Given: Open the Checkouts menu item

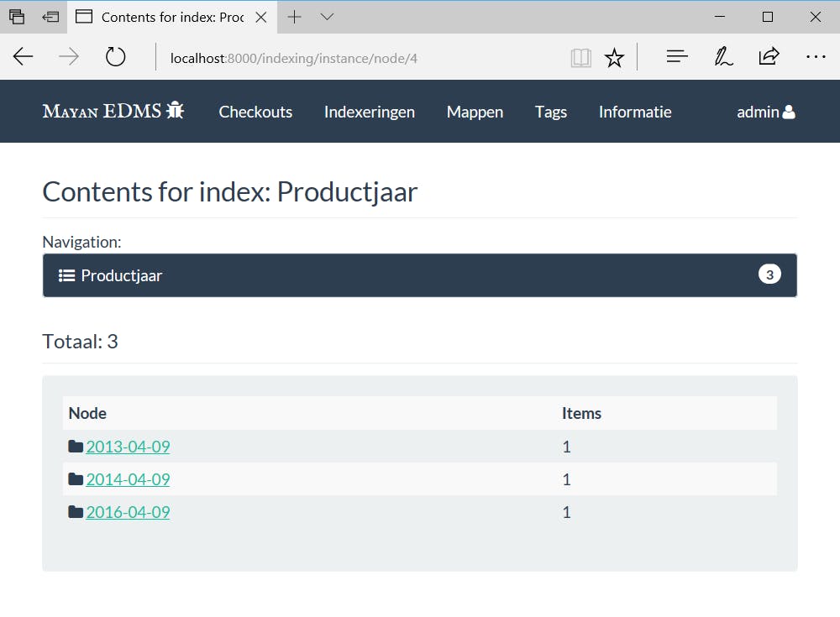Looking at the screenshot, I should click(255, 112).
